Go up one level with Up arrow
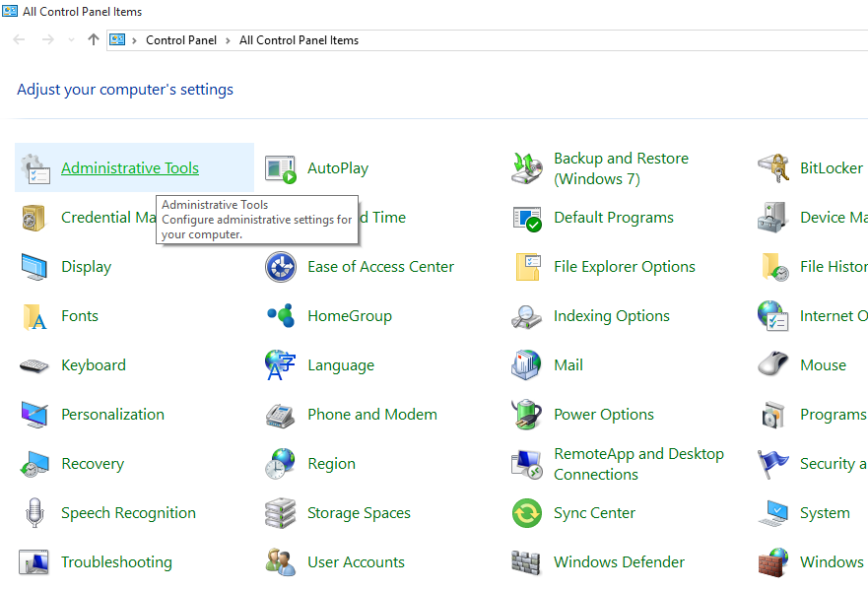868x590 pixels. 93,39
